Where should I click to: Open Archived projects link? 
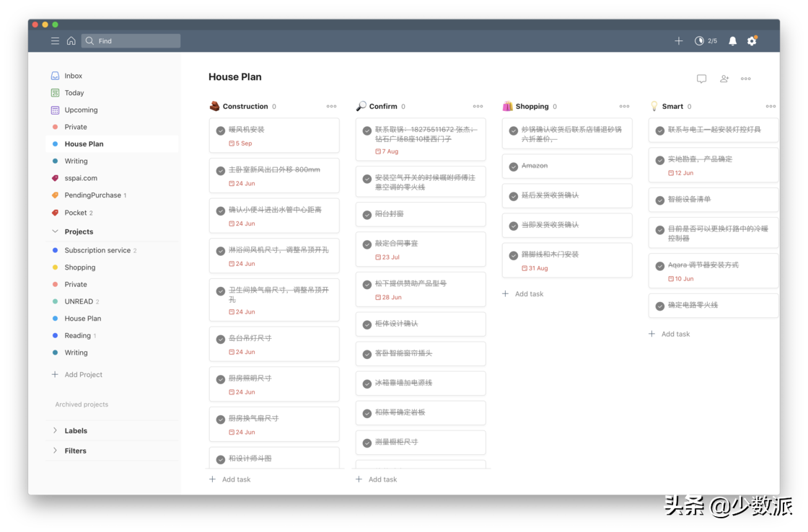click(82, 404)
